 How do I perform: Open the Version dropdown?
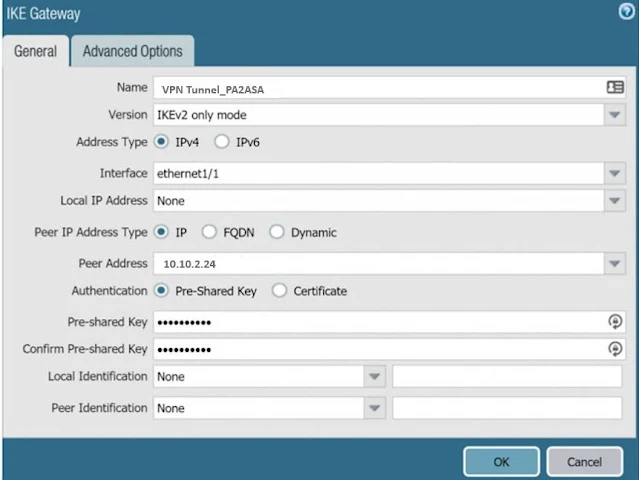[615, 115]
